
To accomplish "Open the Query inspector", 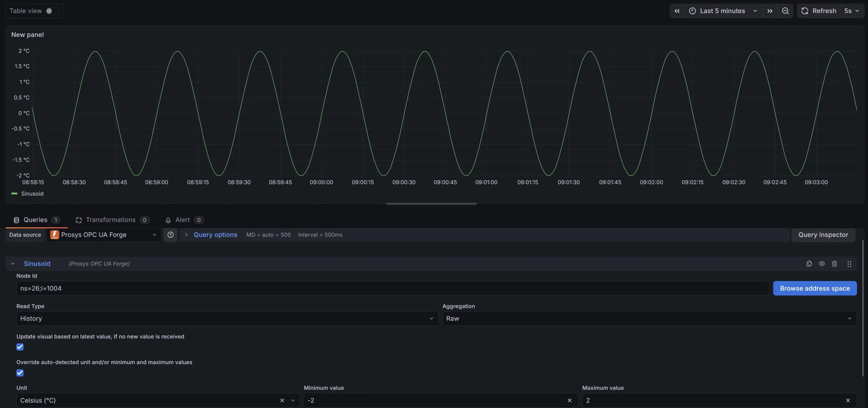I will click(x=823, y=234).
